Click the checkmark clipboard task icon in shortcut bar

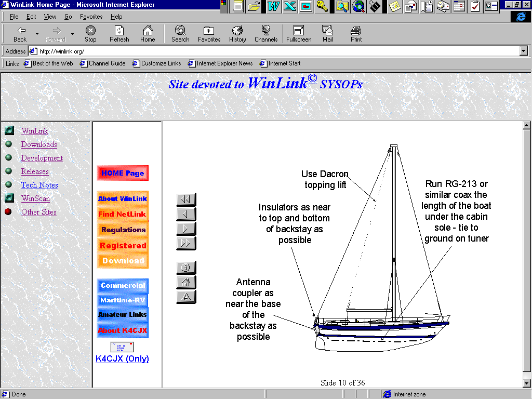pos(476,6)
